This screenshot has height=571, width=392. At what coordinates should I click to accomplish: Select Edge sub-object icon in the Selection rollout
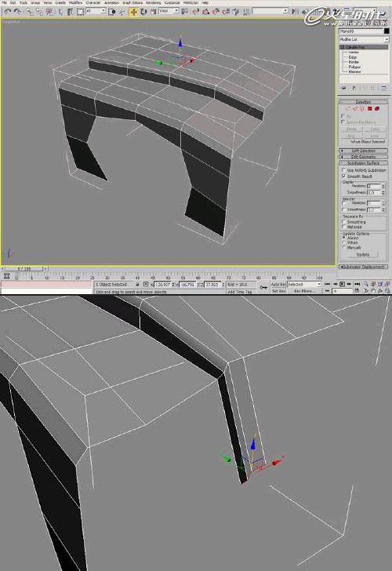coord(355,108)
